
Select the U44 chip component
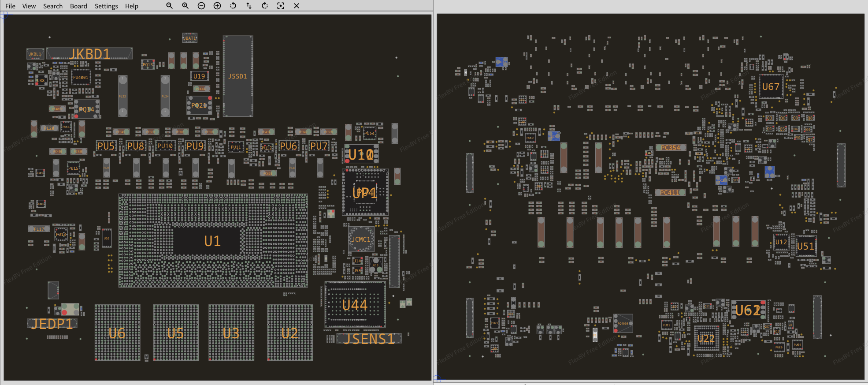click(x=355, y=305)
